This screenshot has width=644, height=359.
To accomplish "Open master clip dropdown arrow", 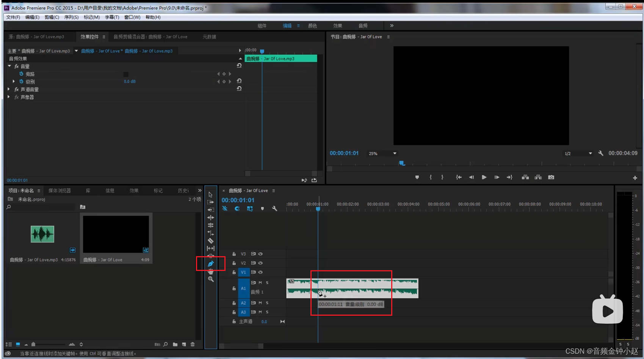I will [x=76, y=51].
